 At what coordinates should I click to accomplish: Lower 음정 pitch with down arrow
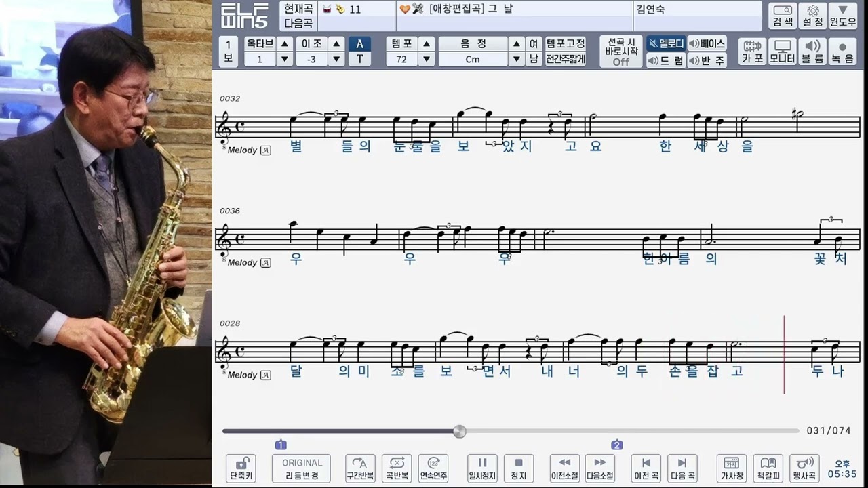[x=517, y=59]
